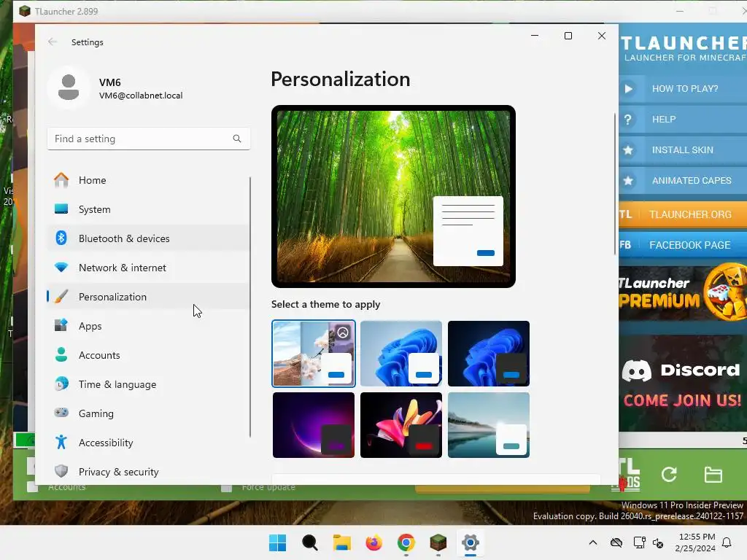Select the Captured Motion flower theme
Image resolution: width=747 pixels, height=560 pixels.
[401, 425]
